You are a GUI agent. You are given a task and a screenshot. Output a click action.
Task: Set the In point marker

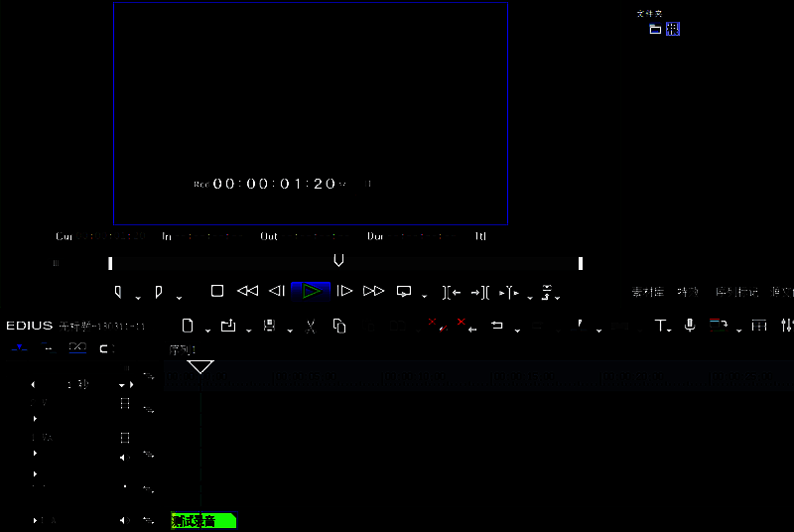(118, 292)
